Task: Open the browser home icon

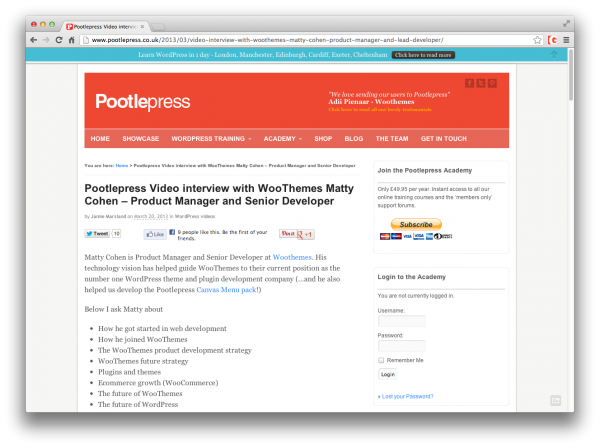Action: [x=72, y=40]
